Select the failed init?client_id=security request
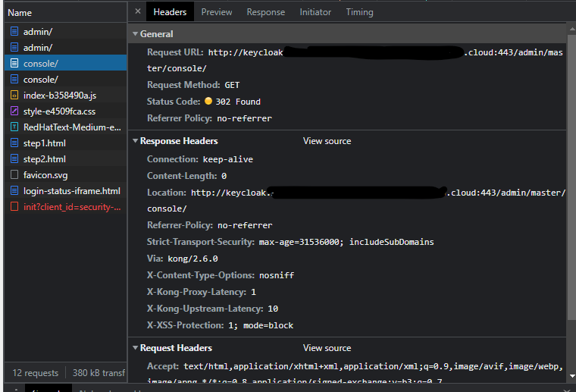Screen dimensions: 576x392 tap(66, 206)
